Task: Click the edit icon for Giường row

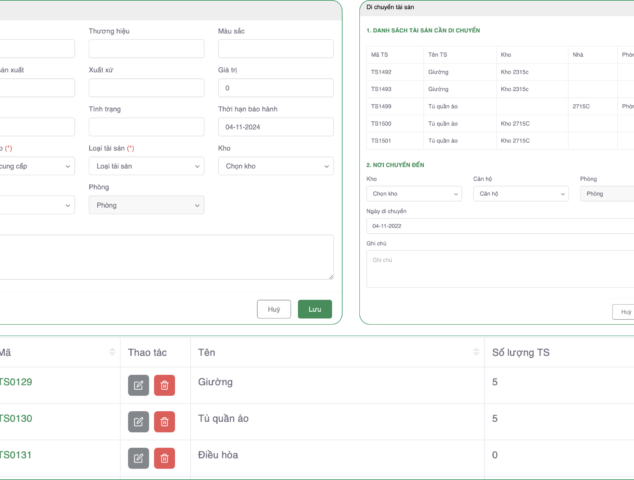Action: tap(138, 384)
